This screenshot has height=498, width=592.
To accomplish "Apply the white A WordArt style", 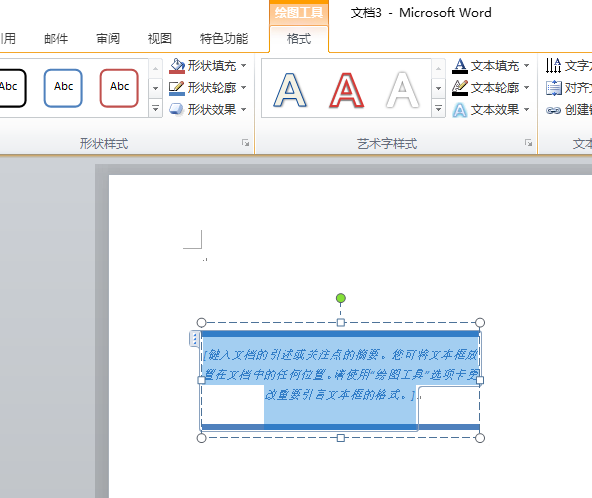I will 403,90.
